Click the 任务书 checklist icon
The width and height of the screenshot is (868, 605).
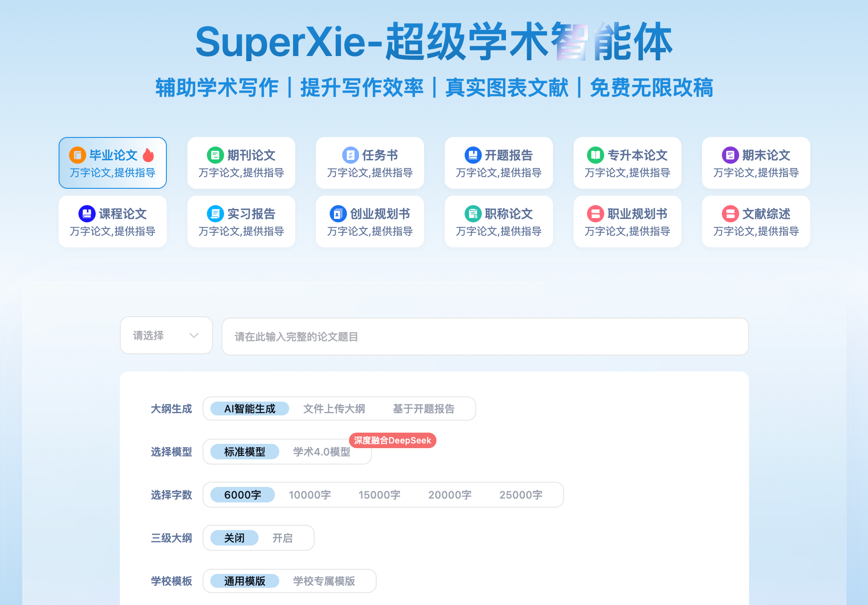coord(350,155)
